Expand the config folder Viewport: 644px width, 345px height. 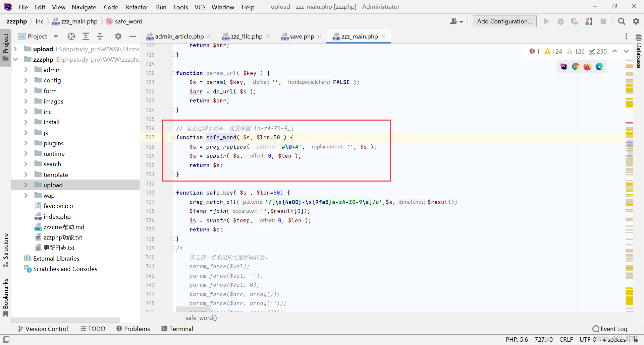(x=26, y=80)
